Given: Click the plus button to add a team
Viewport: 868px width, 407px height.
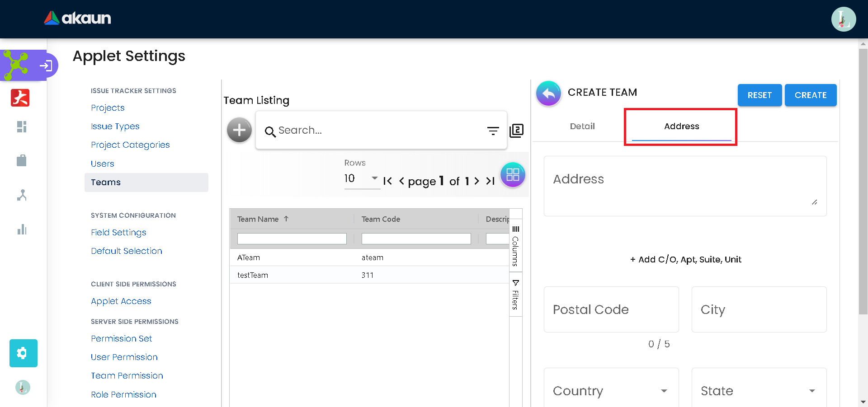Looking at the screenshot, I should coord(239,130).
